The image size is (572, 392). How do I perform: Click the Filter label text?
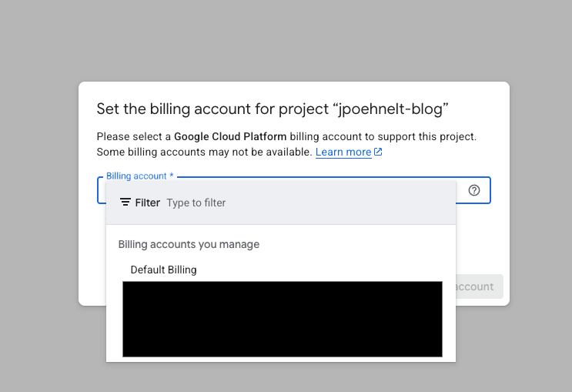point(147,203)
